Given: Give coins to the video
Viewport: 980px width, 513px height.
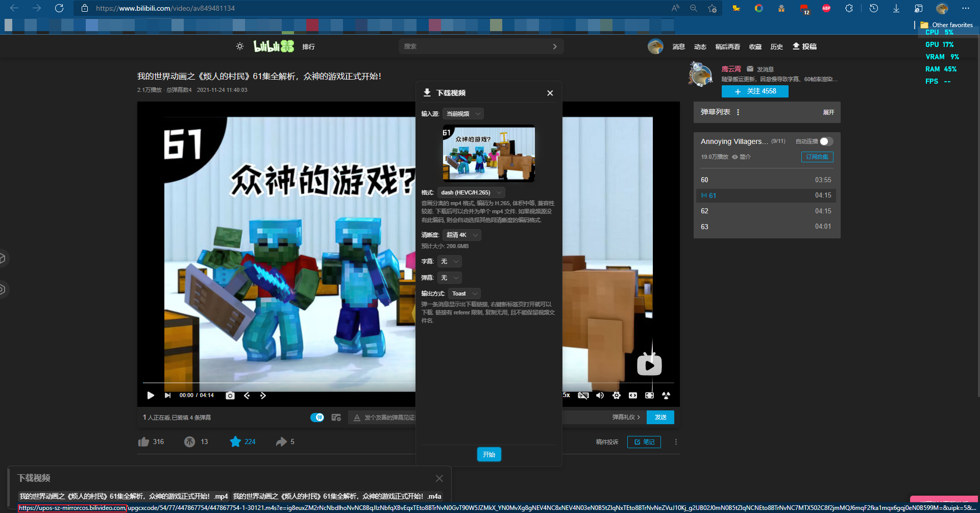Looking at the screenshot, I should (189, 442).
